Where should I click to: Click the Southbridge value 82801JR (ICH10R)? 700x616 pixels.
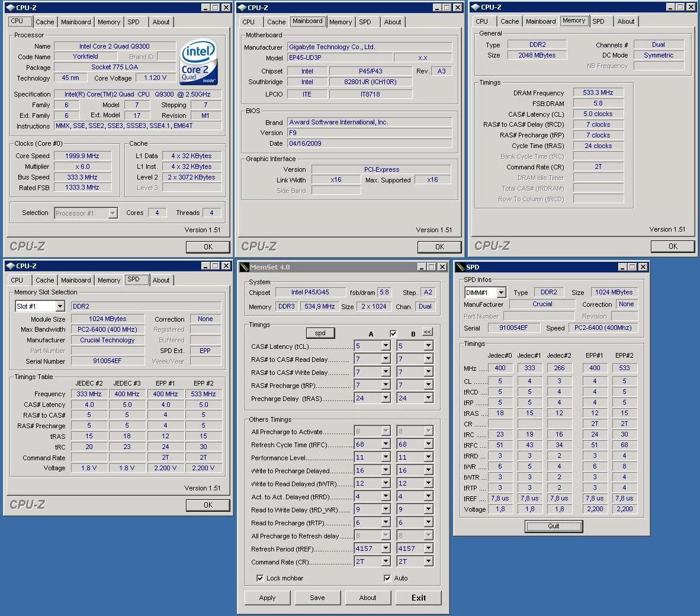pos(371,82)
